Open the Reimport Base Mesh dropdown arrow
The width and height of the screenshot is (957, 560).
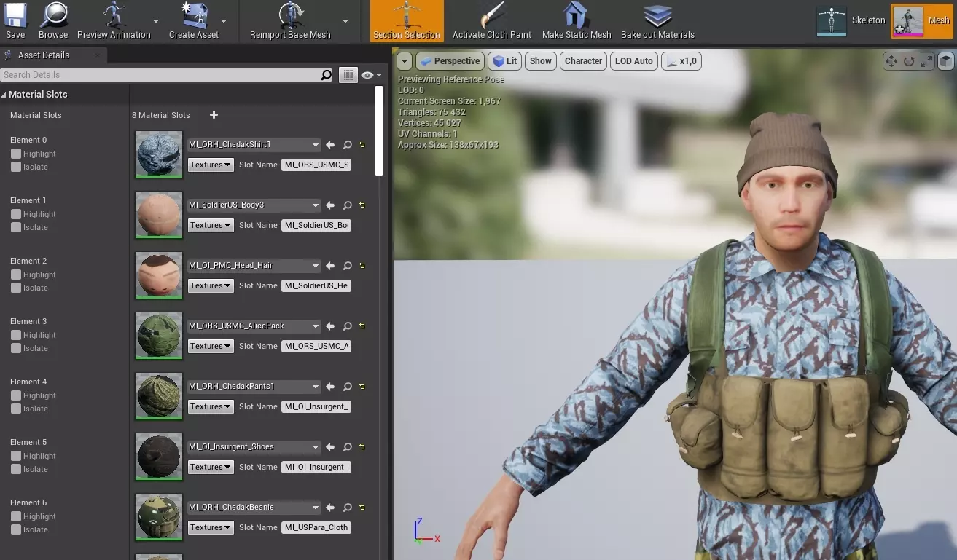pos(345,21)
